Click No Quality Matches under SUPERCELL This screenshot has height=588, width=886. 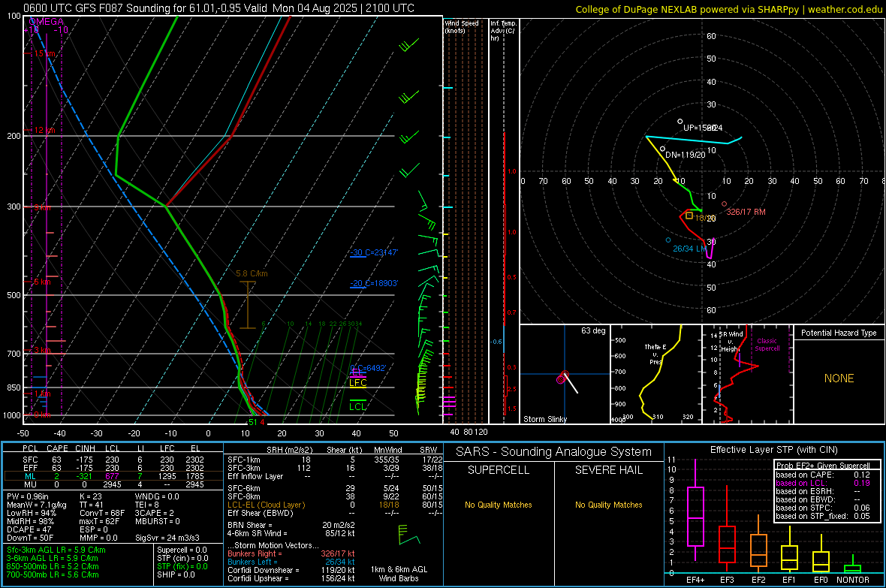[499, 505]
